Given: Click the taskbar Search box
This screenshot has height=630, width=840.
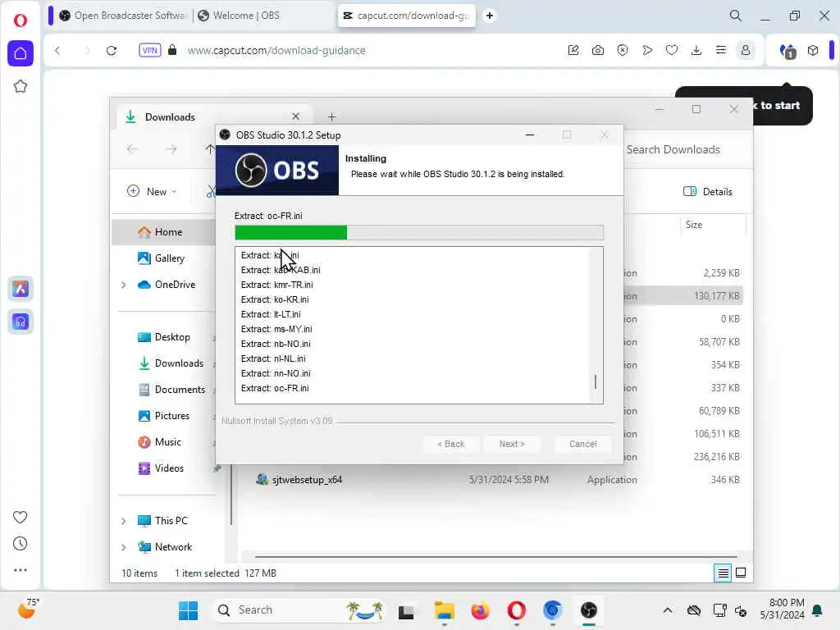Looking at the screenshot, I should [x=300, y=610].
